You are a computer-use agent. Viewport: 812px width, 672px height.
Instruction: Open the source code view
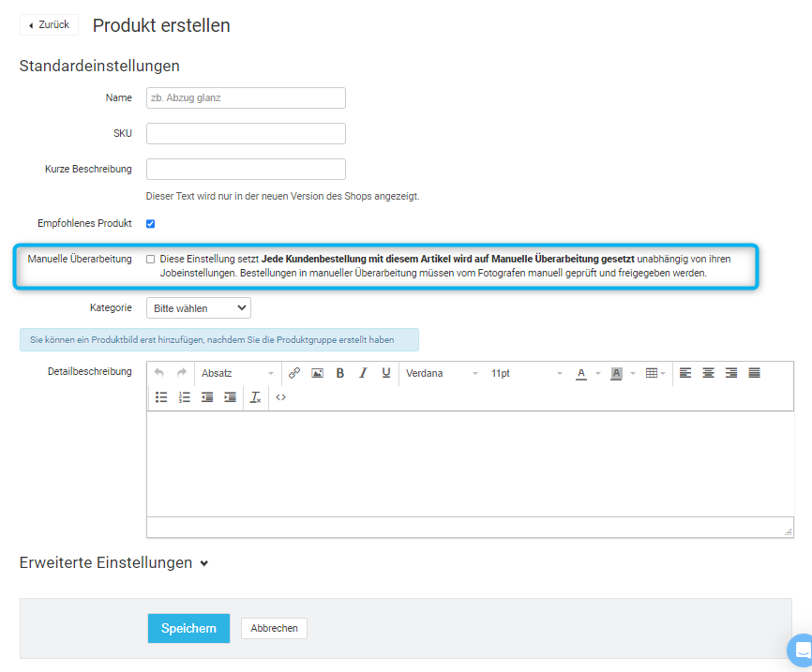click(x=280, y=397)
